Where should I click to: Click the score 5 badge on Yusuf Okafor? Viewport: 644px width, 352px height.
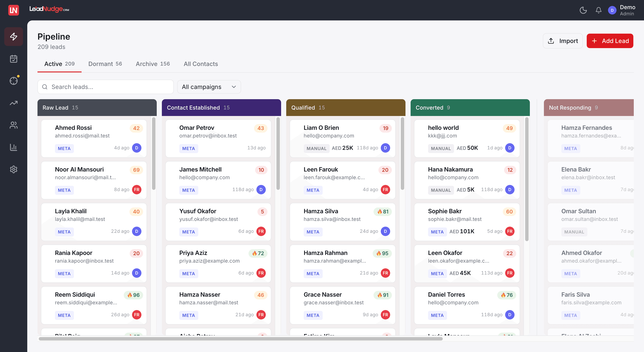coord(262,212)
